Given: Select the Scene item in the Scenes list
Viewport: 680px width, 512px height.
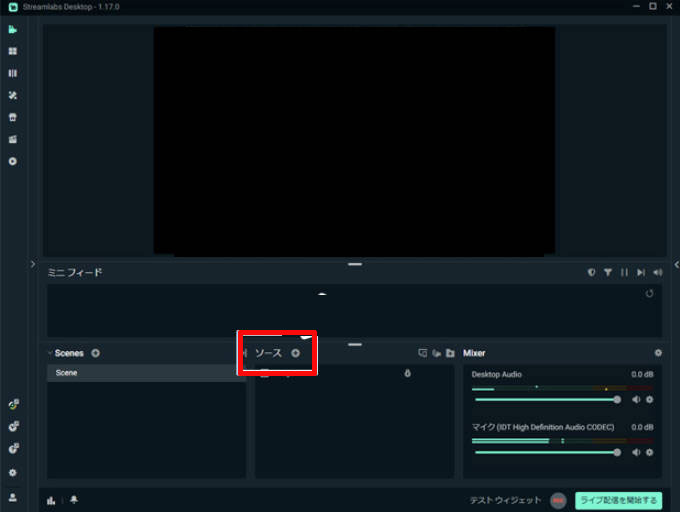Looking at the screenshot, I should [x=147, y=373].
